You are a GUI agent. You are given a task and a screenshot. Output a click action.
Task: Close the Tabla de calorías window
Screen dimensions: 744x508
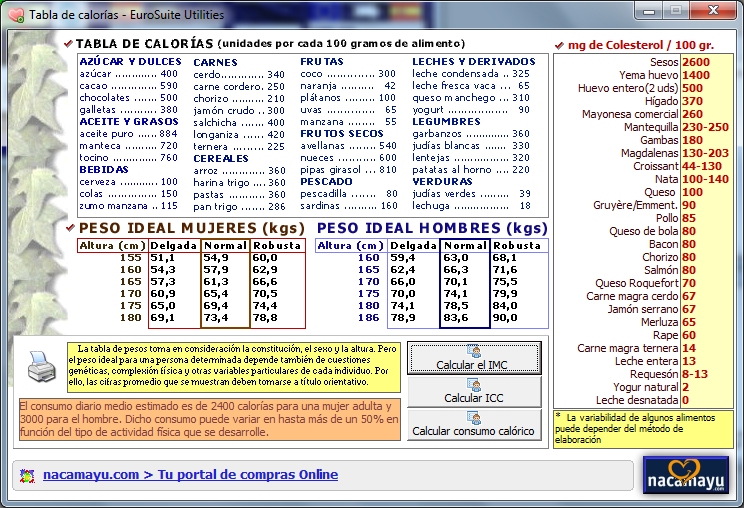pos(711,10)
